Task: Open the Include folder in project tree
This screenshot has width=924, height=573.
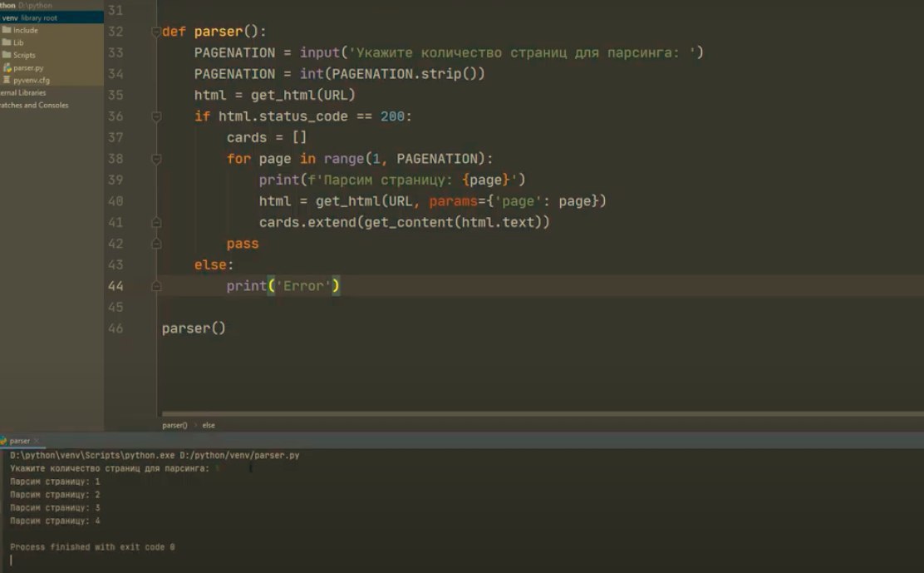Action: [x=25, y=30]
